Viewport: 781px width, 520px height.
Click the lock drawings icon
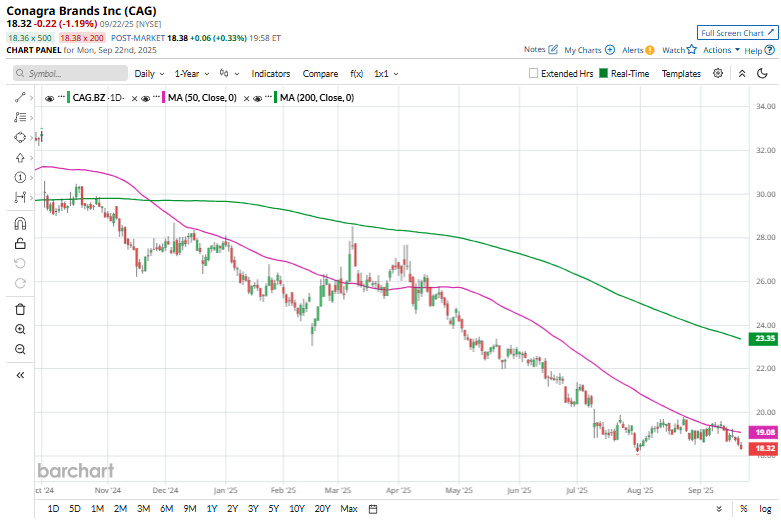20,244
